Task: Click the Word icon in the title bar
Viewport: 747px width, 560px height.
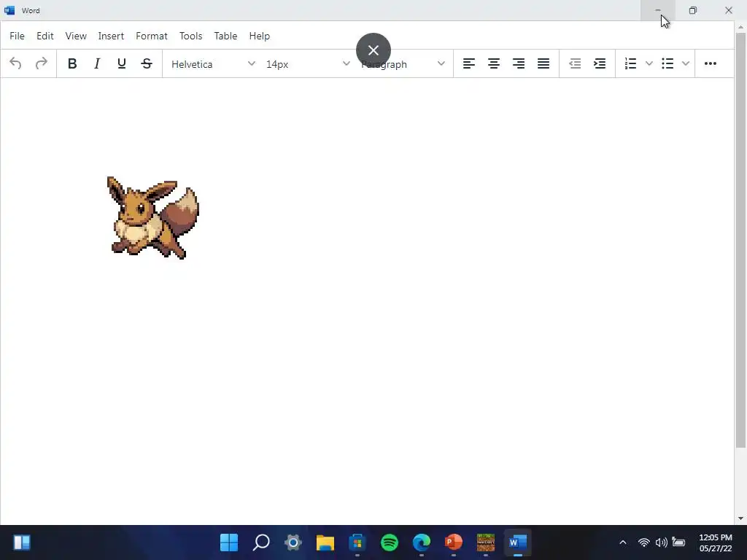Action: click(x=9, y=10)
